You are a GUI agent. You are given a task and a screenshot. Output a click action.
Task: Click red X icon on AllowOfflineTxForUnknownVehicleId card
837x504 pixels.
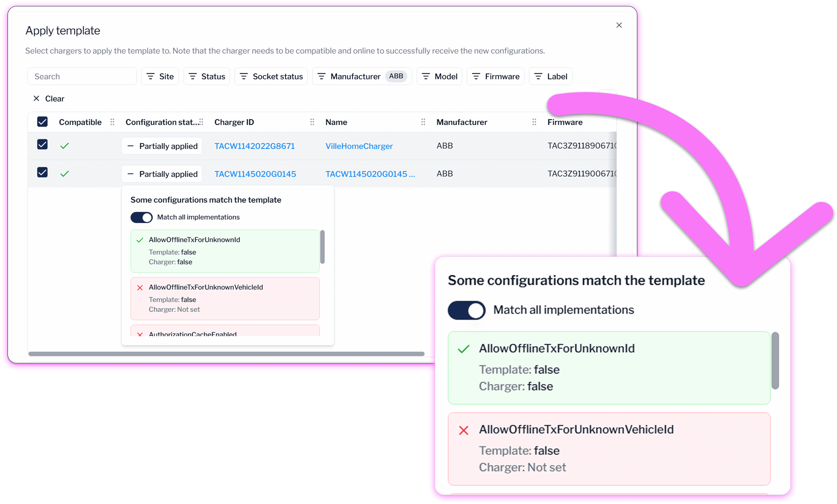coord(140,288)
